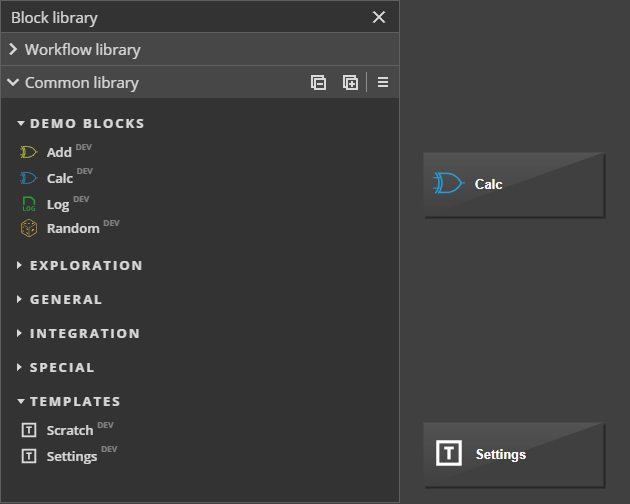Click the Scratch template icon

click(x=29, y=431)
